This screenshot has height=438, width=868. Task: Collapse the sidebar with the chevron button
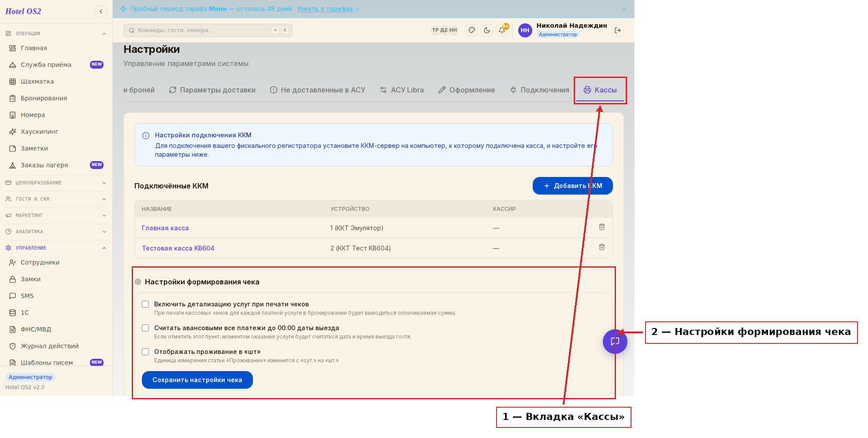point(101,11)
